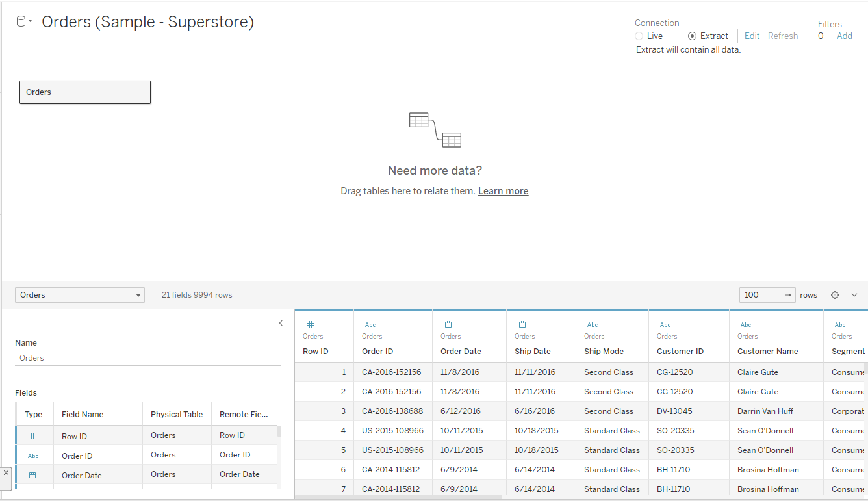
Task: Click the number type icon for Row ID column
Action: pyautogui.click(x=310, y=324)
